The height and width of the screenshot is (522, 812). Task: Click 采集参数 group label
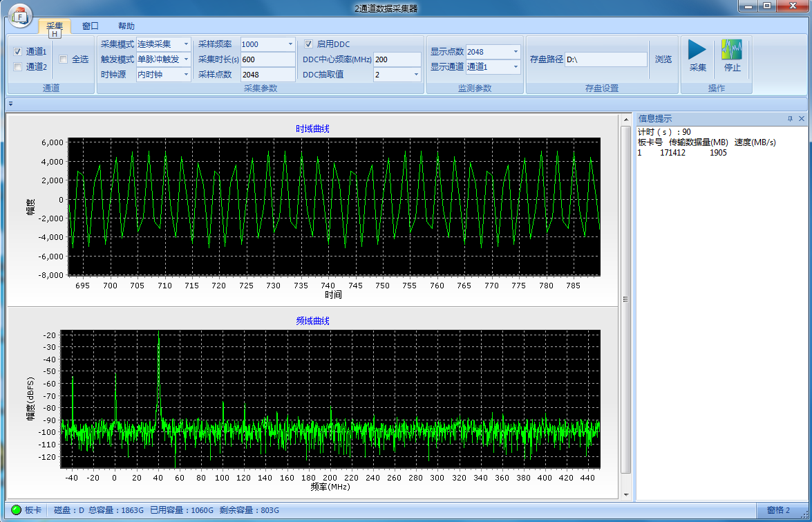click(261, 88)
